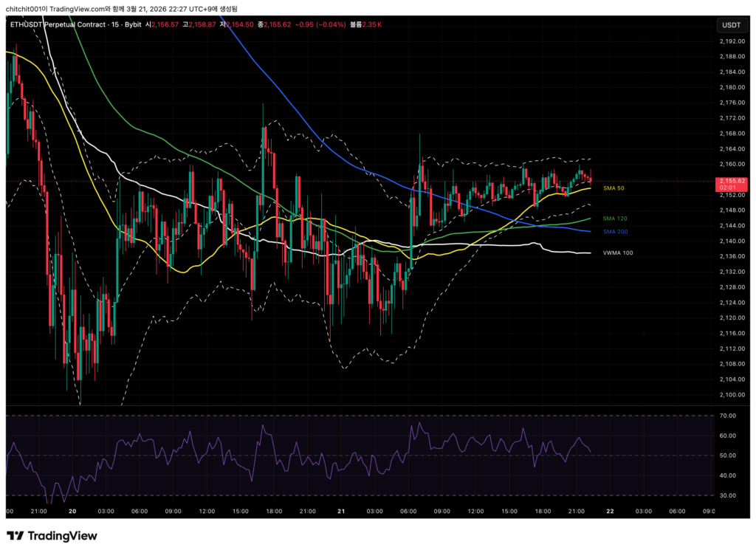
Task: Click the 70.00 RSI axis level
Action: click(x=730, y=416)
